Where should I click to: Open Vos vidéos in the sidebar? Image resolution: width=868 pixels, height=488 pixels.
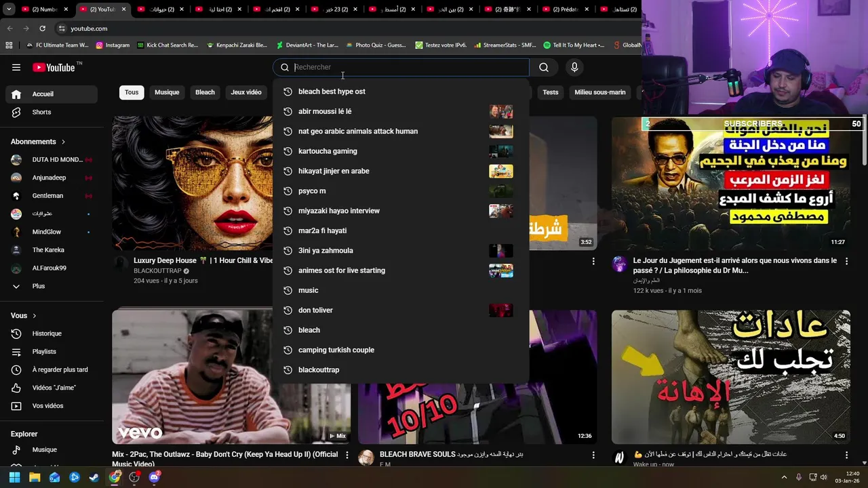52,406
